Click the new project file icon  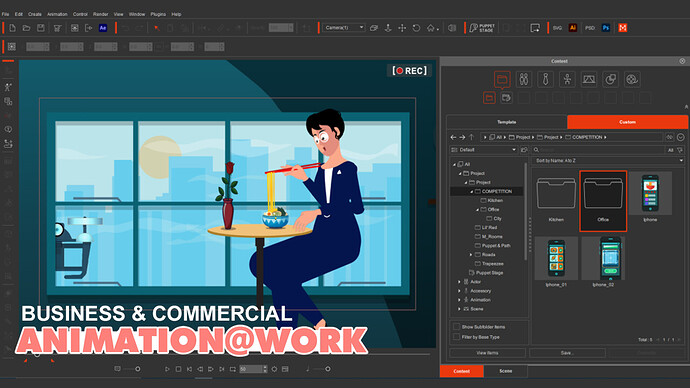pyautogui.click(x=12, y=28)
